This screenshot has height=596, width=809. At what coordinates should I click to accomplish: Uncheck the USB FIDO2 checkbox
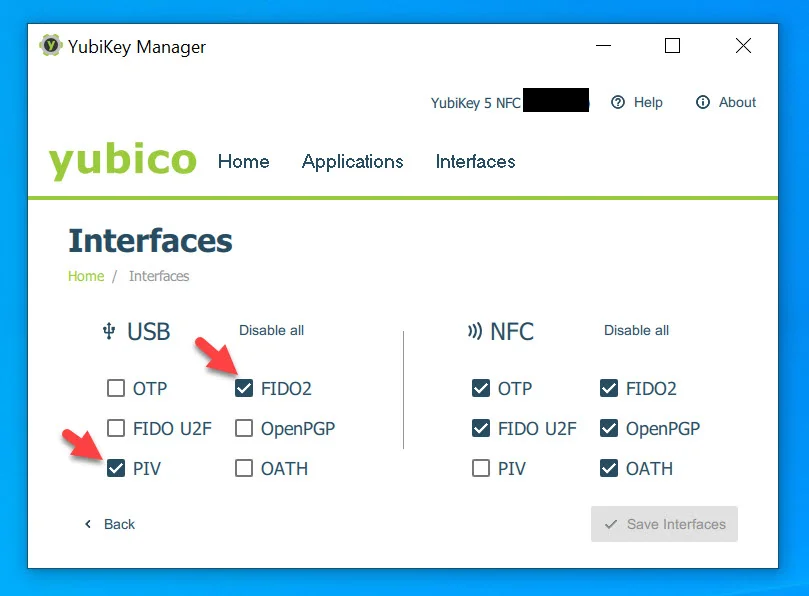click(244, 388)
